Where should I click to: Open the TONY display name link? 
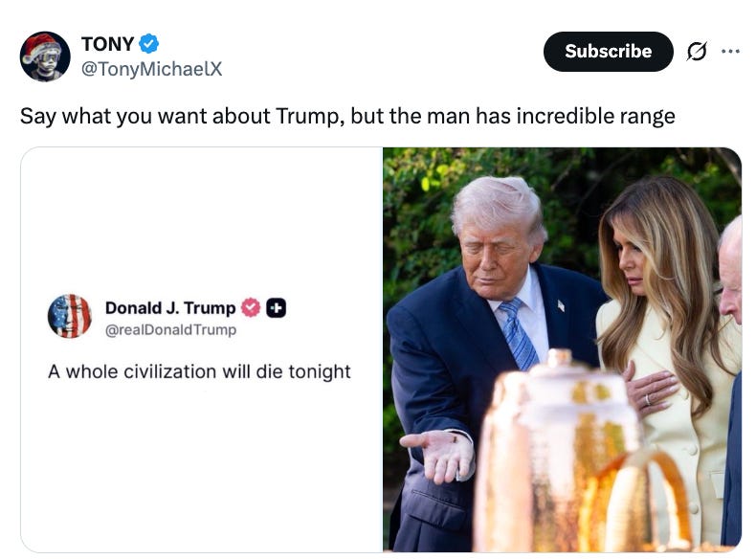click(107, 44)
